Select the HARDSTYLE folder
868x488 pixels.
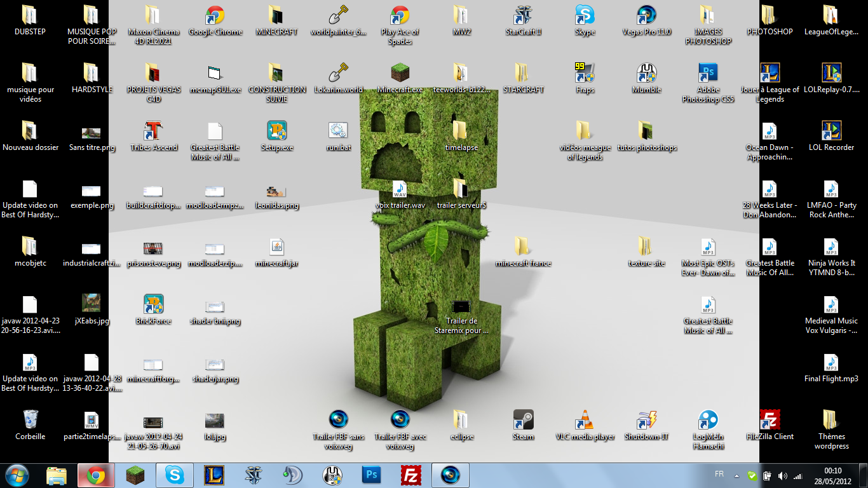92,79
